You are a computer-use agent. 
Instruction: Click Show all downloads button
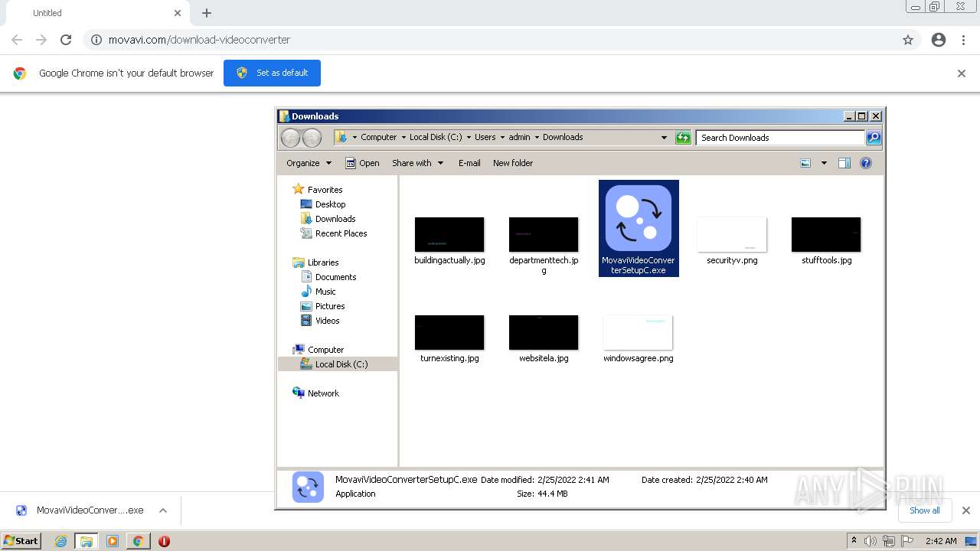(924, 510)
